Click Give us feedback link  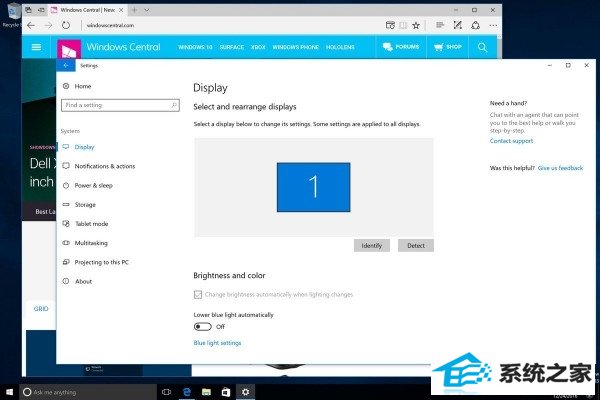coord(560,168)
